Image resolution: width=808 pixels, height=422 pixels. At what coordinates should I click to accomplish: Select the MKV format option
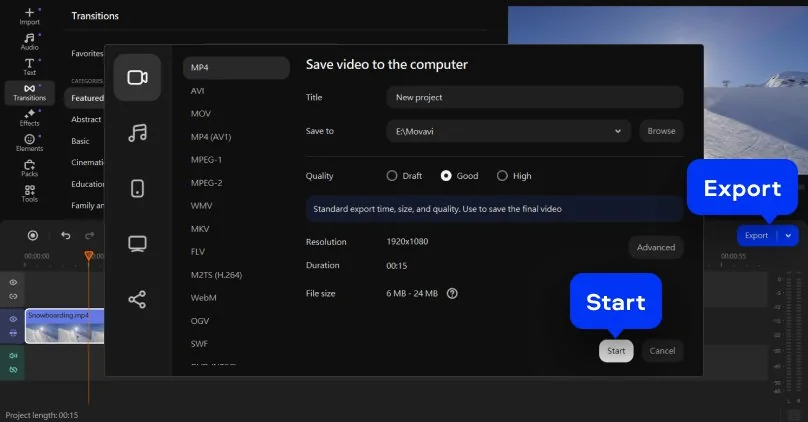tap(201, 229)
